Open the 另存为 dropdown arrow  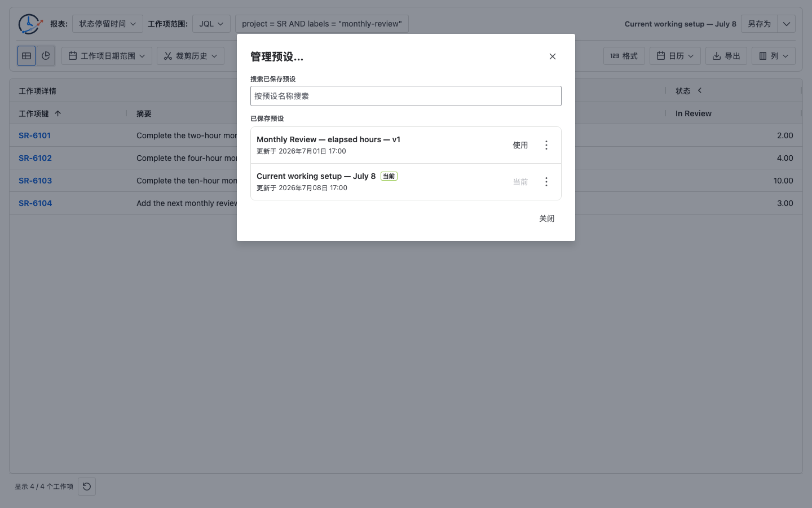coord(787,24)
